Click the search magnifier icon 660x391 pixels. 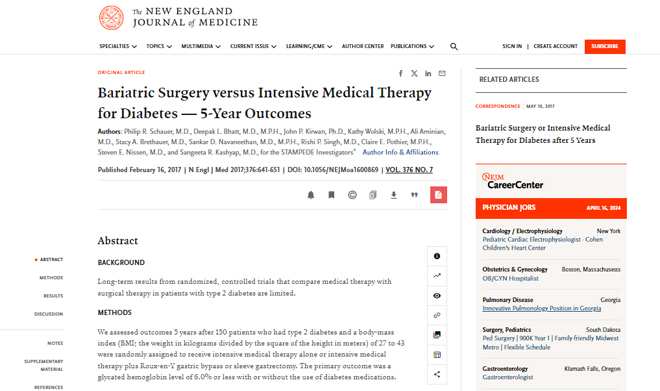point(453,46)
